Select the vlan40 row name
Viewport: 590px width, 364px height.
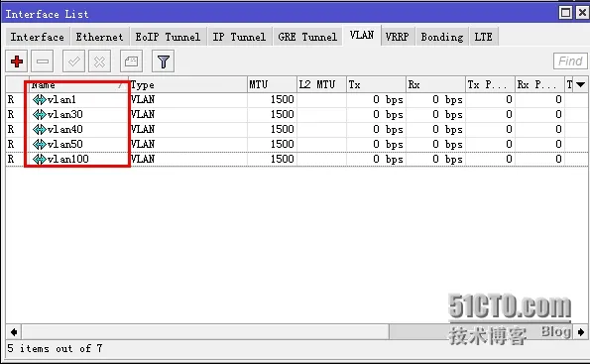65,130
